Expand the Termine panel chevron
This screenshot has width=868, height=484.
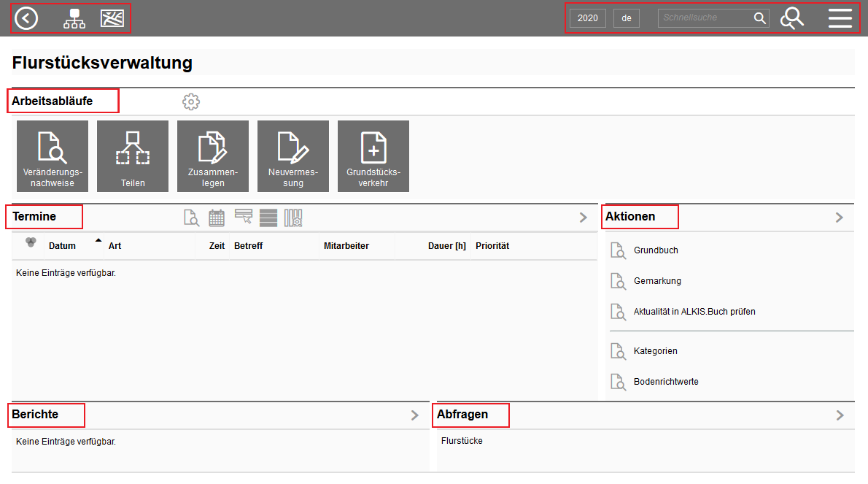(x=583, y=217)
